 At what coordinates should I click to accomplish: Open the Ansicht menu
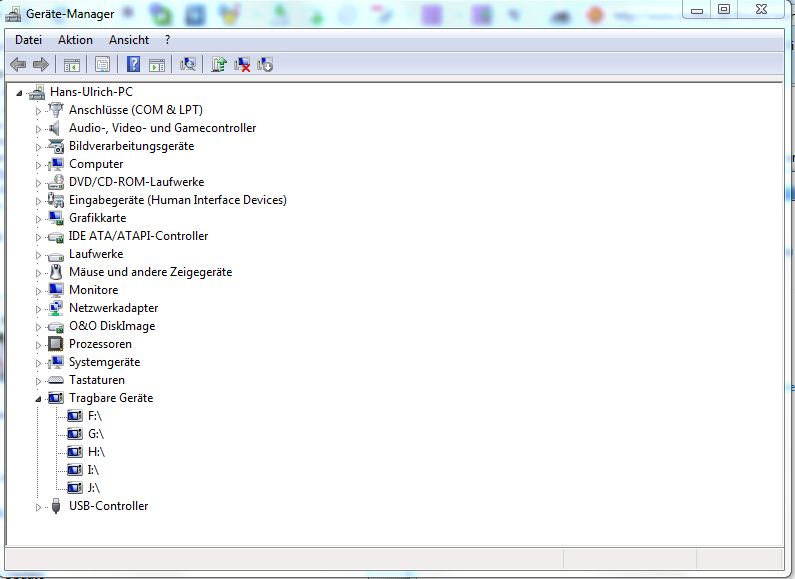pyautogui.click(x=129, y=40)
